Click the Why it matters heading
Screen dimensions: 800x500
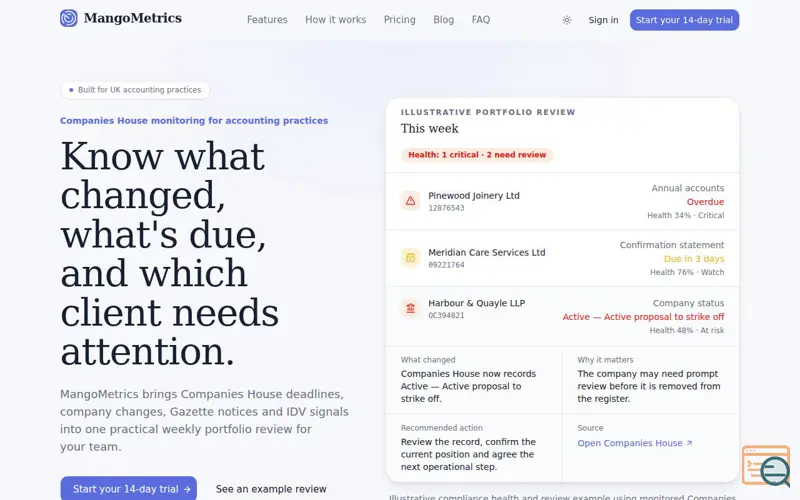pyautogui.click(x=605, y=360)
